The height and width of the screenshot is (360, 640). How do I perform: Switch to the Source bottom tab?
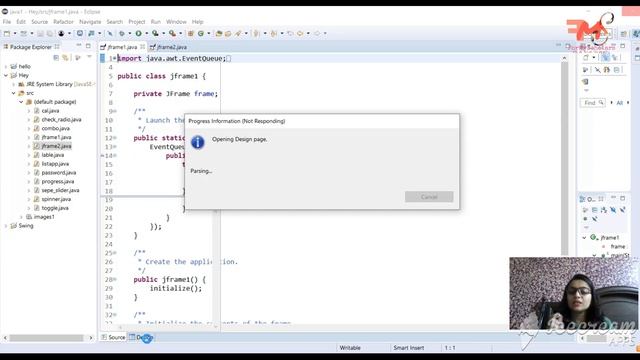point(113,337)
